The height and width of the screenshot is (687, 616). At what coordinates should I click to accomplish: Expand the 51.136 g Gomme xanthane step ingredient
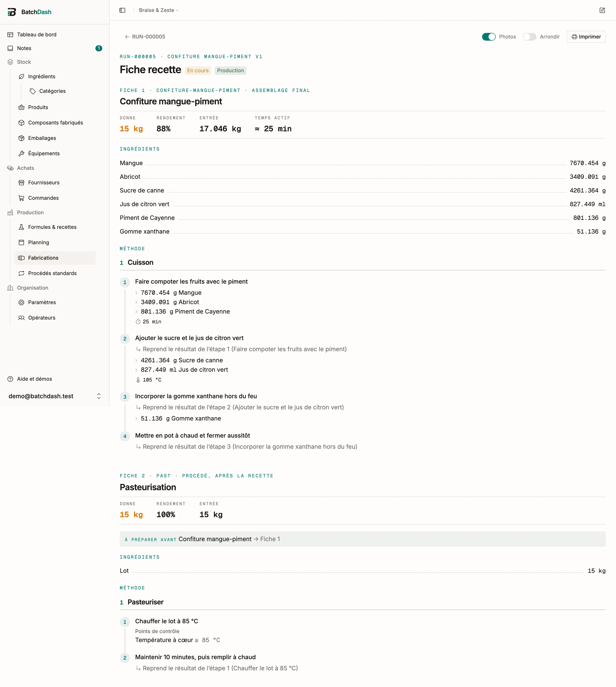(x=136, y=419)
